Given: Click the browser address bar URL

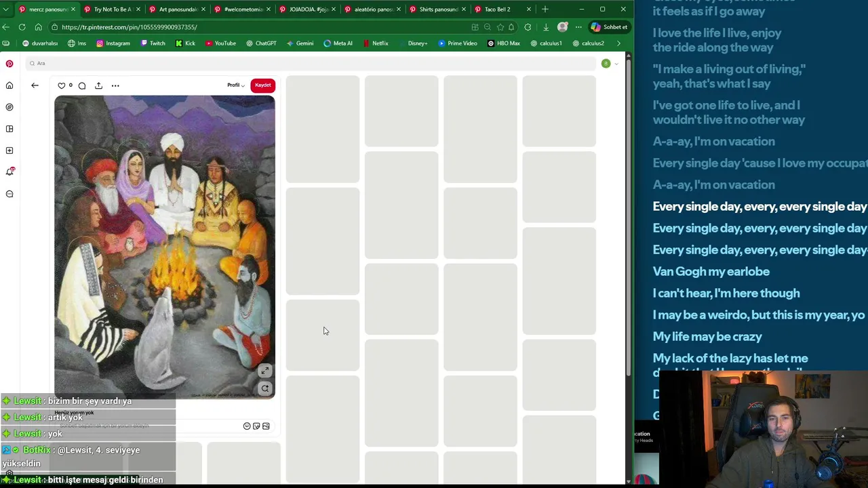Looking at the screenshot, I should point(129,27).
